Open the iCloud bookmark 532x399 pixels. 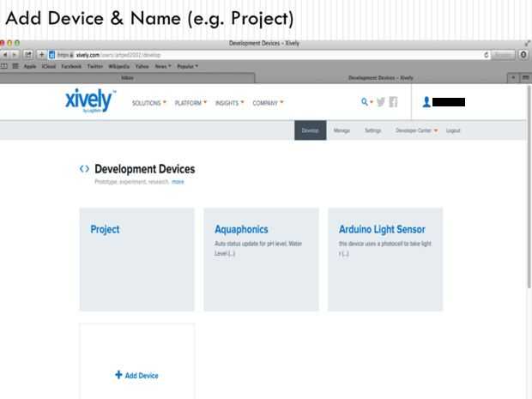49,66
